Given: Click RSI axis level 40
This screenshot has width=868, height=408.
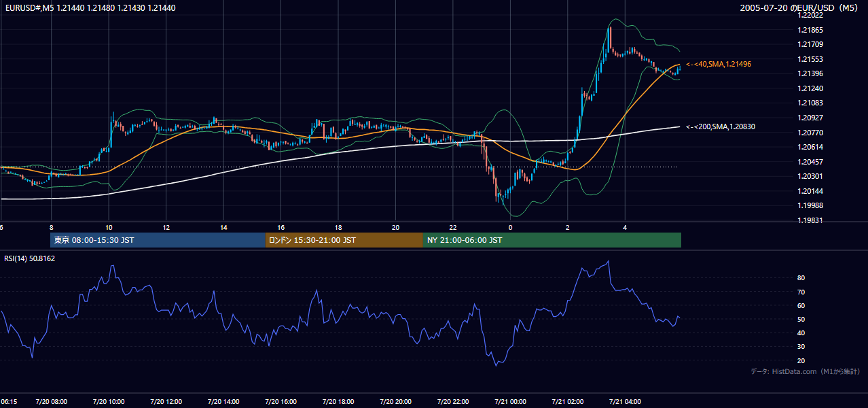Looking at the screenshot, I should (x=801, y=333).
